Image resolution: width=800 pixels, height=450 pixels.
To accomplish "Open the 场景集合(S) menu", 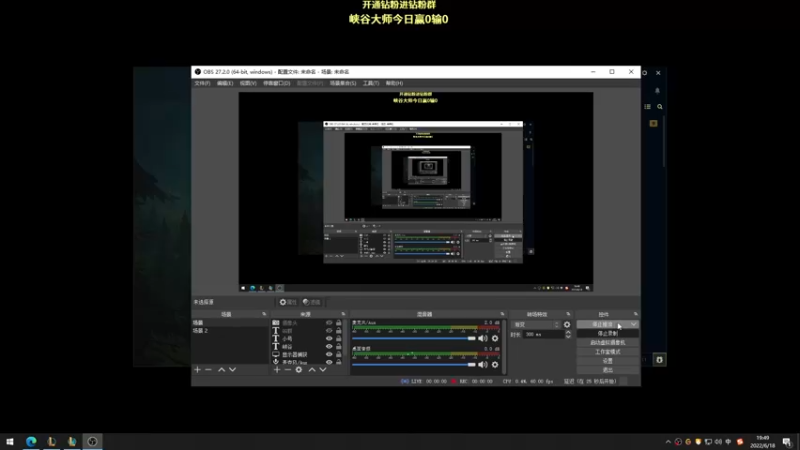I will coord(343,83).
